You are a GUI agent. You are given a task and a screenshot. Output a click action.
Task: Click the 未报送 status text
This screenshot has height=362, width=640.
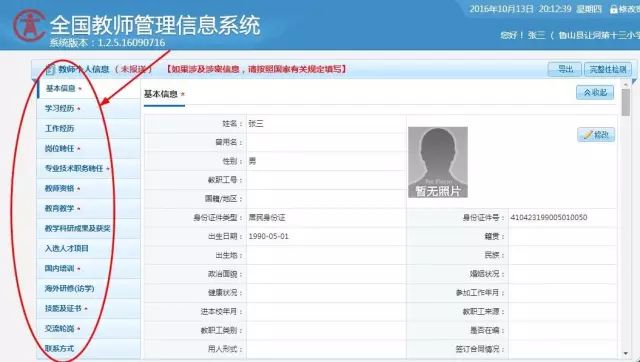133,69
